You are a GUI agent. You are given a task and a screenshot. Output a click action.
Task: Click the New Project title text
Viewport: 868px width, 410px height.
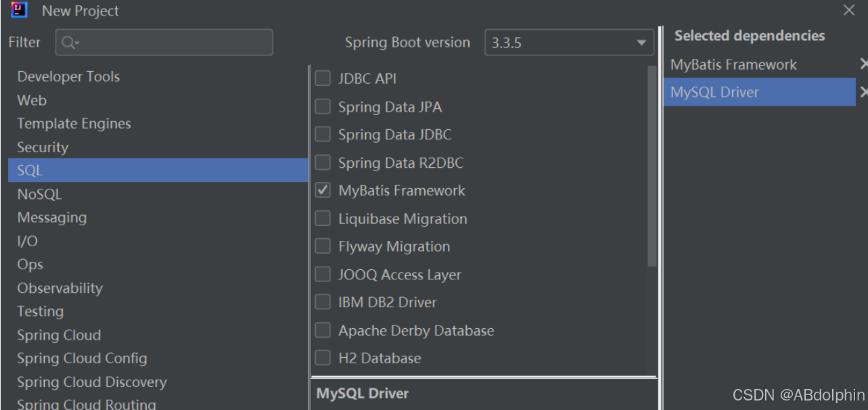[x=80, y=11]
